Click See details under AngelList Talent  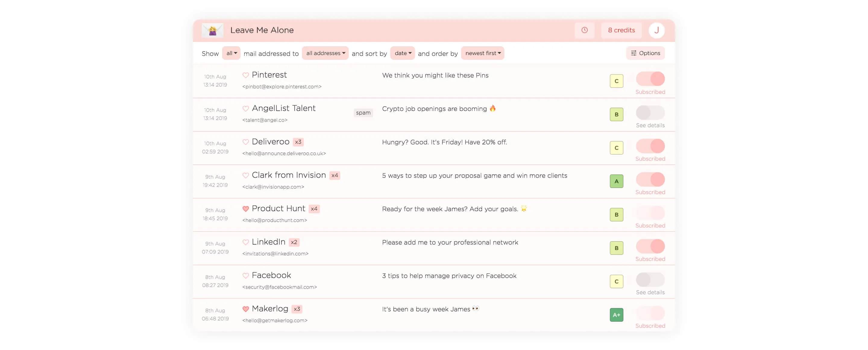click(650, 126)
